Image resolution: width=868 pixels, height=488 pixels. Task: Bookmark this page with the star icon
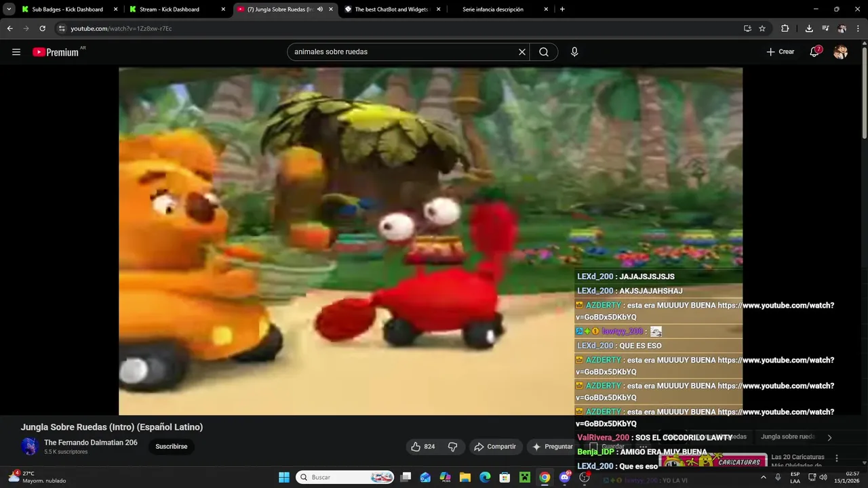[x=762, y=28]
